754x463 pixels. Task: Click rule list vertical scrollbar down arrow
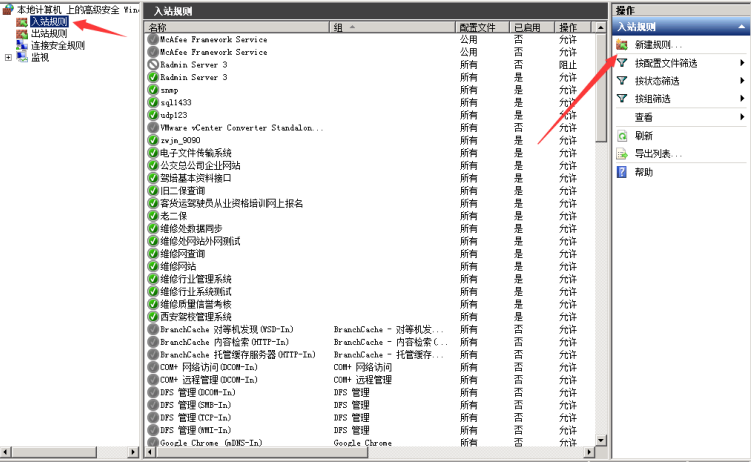(601, 440)
